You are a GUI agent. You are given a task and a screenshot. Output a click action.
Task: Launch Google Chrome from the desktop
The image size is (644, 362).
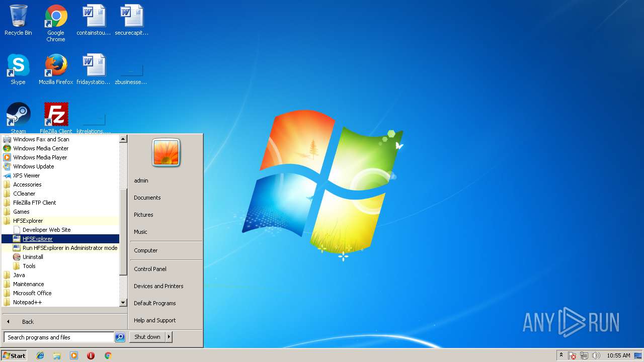pos(56,23)
